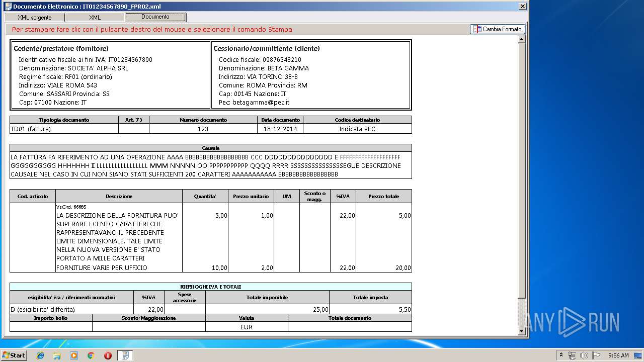This screenshot has width=644, height=362.
Task: Click the TD01 (fattura) cell
Action: 64,129
